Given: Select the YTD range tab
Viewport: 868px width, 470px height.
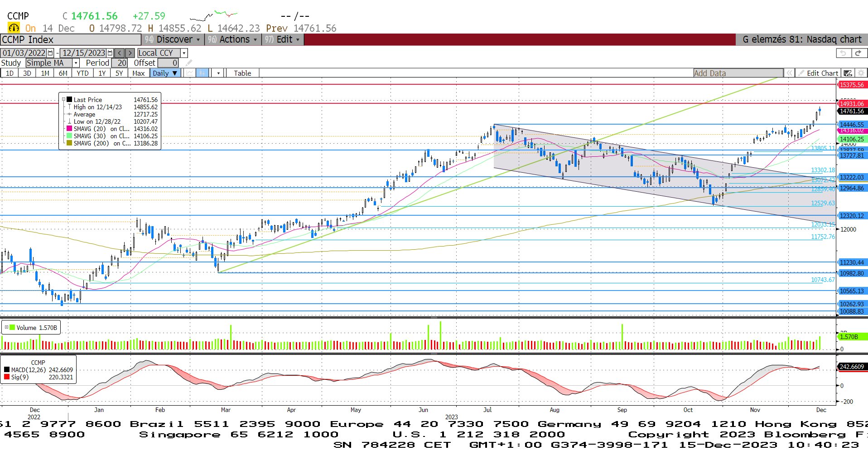Looking at the screenshot, I should tap(82, 73).
